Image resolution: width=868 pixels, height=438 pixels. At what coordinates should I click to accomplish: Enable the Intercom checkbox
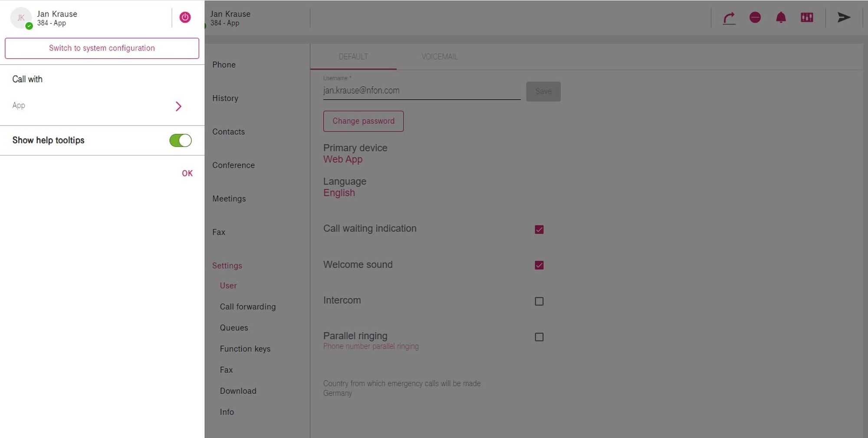539,301
